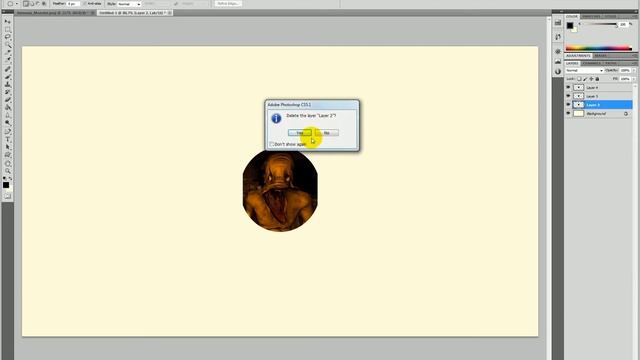
Task: Click the lock transparent pixels icon
Action: click(579, 79)
